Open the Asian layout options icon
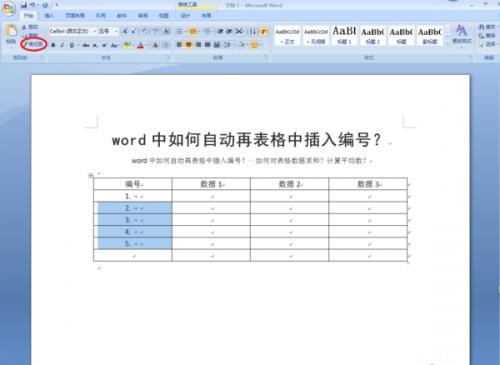Viewport: 500px width, 365px height. 239,31
